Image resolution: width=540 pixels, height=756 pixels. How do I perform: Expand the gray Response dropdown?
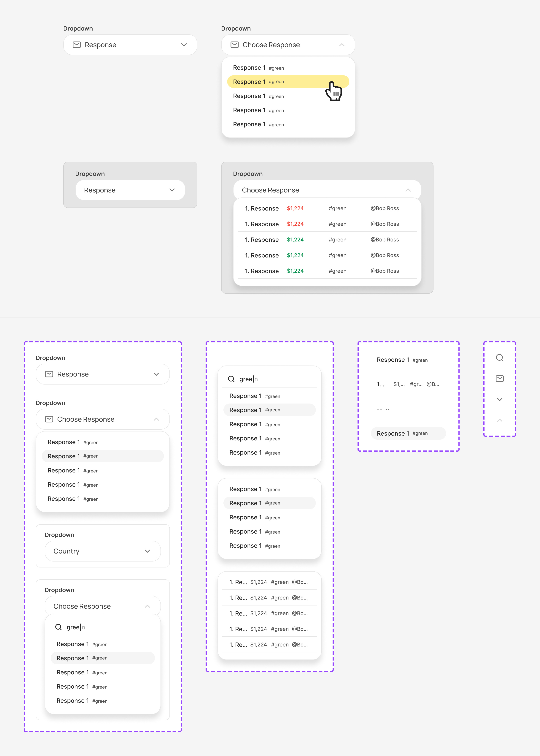pyautogui.click(x=172, y=190)
